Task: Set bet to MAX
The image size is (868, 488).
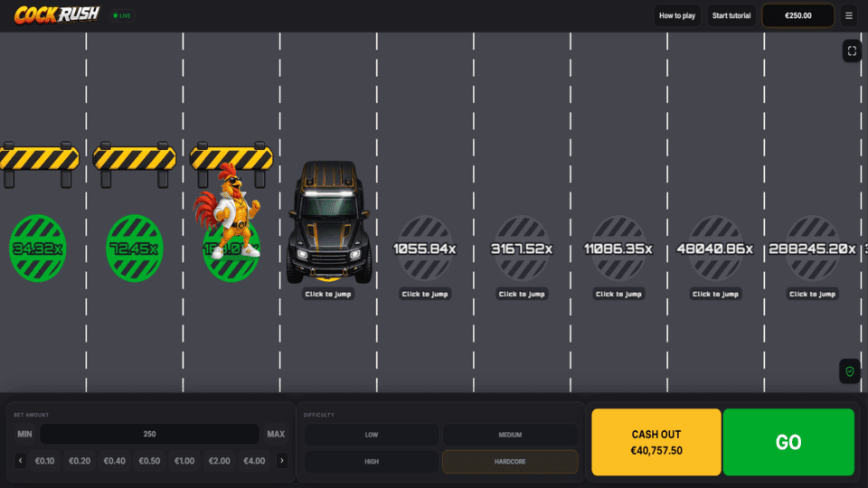Action: click(x=276, y=434)
